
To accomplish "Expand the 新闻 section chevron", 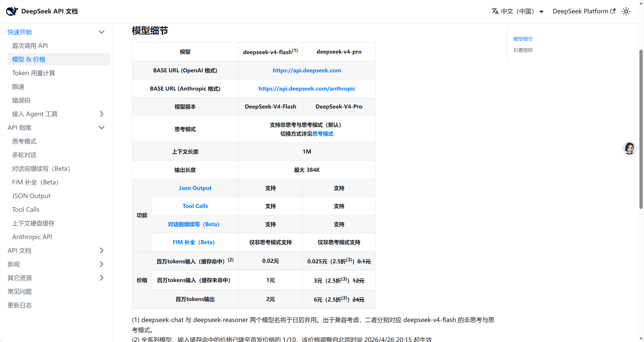I will coord(102,264).
